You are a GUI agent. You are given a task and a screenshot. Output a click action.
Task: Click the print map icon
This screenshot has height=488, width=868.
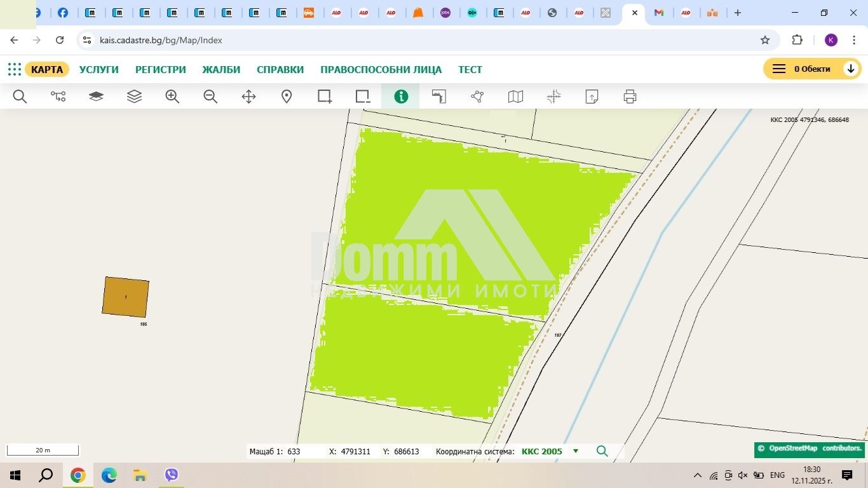coord(630,97)
